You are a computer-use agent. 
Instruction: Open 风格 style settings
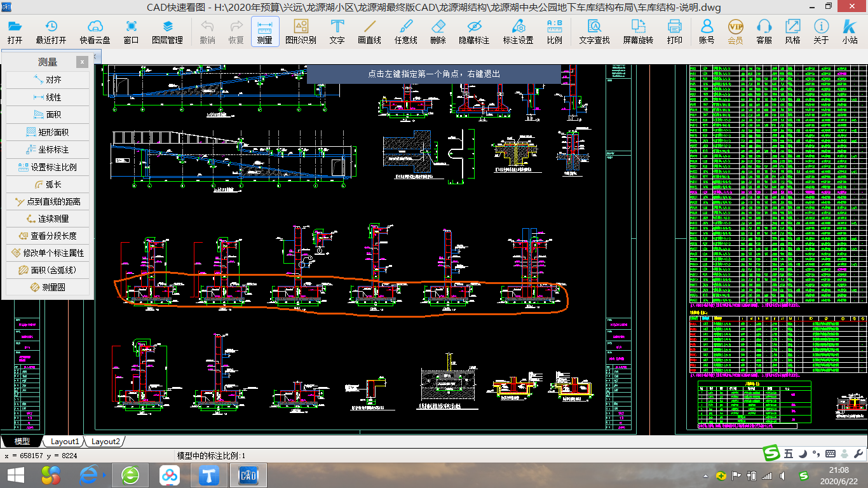792,32
